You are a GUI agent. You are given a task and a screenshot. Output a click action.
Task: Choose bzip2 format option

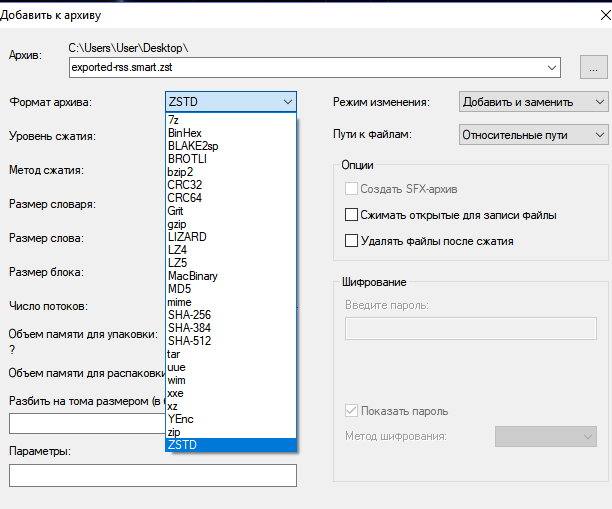click(231, 172)
